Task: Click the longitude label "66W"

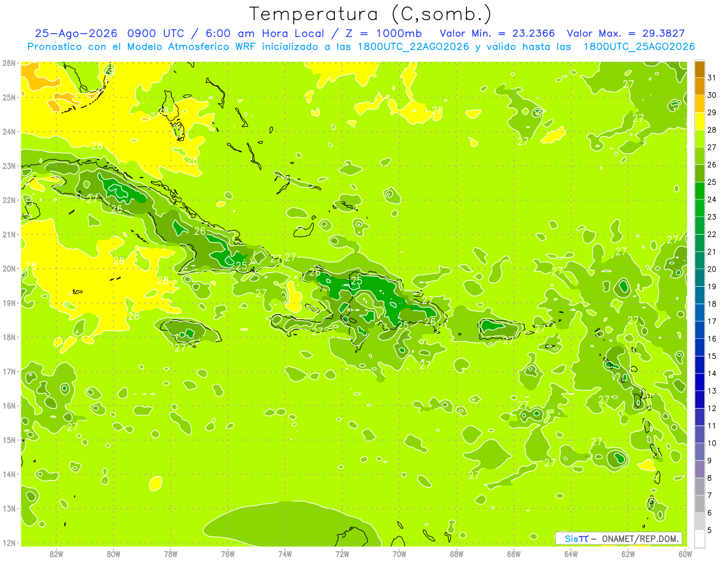Action: click(x=514, y=554)
